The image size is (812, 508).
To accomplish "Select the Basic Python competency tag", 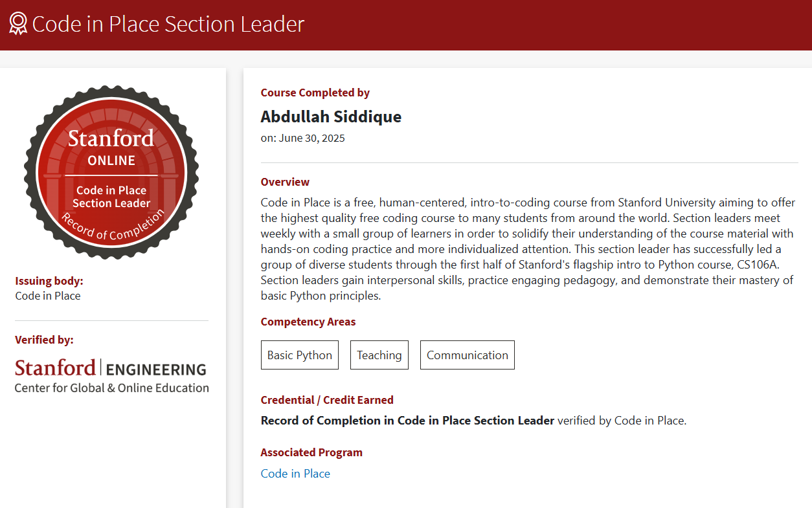I will (299, 355).
